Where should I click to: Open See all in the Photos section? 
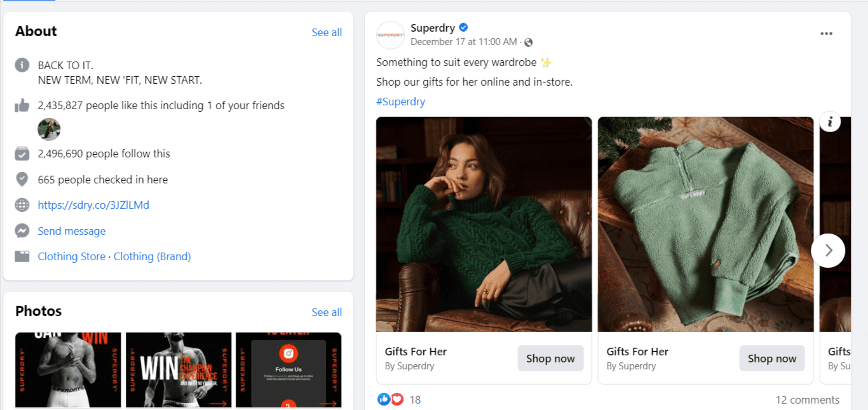pos(327,312)
